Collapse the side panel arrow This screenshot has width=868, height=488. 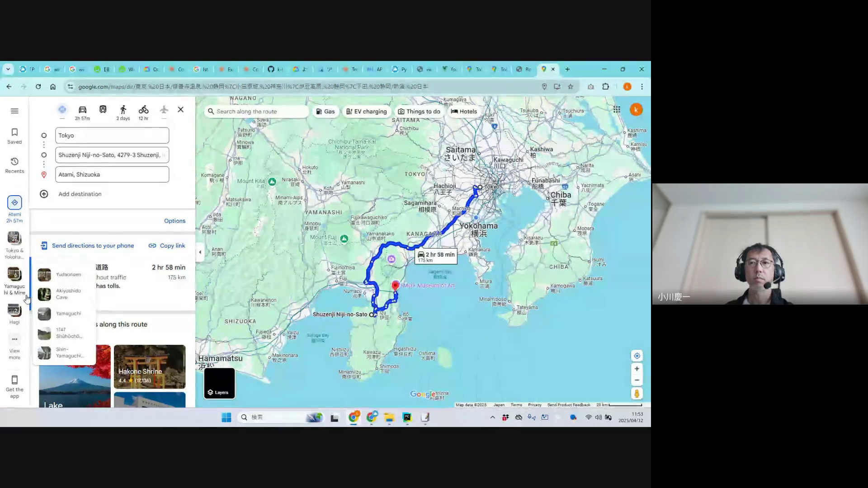click(200, 252)
